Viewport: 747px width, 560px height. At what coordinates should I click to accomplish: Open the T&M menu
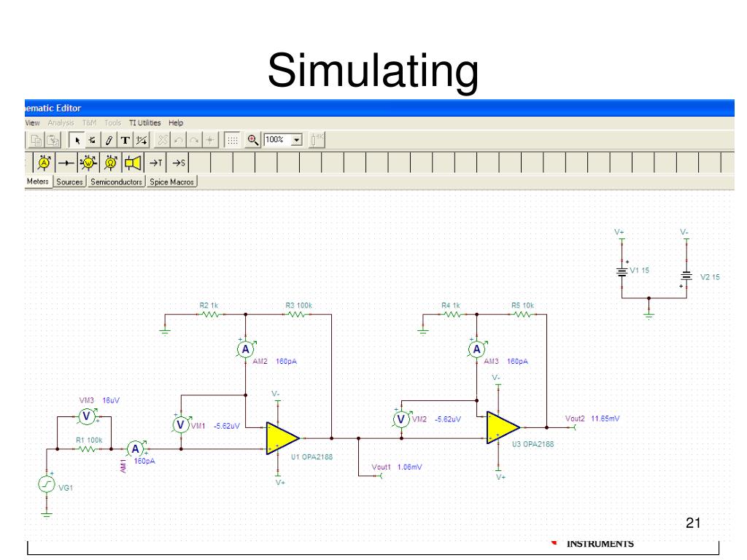89,122
